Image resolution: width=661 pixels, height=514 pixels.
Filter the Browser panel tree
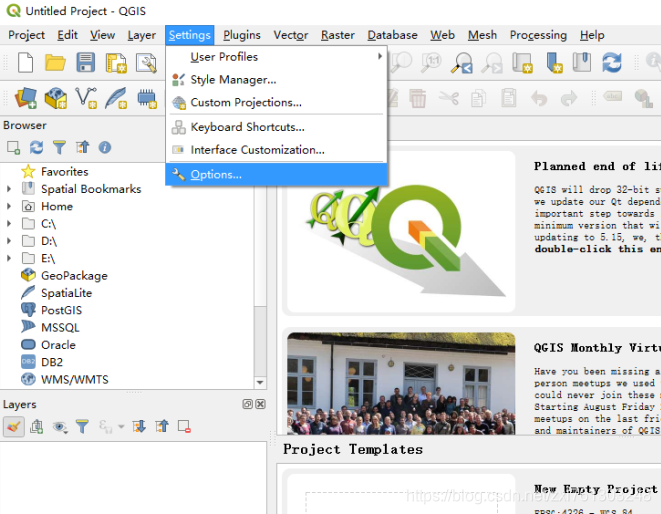point(59,148)
